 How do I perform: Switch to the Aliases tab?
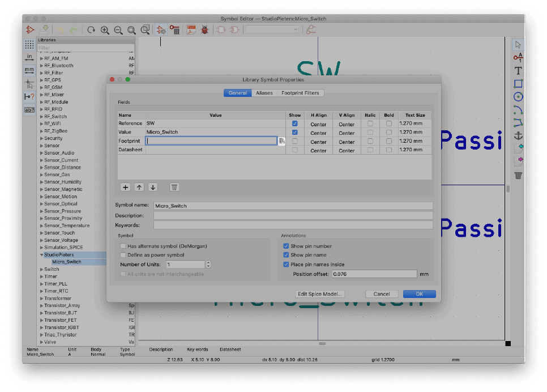point(264,93)
